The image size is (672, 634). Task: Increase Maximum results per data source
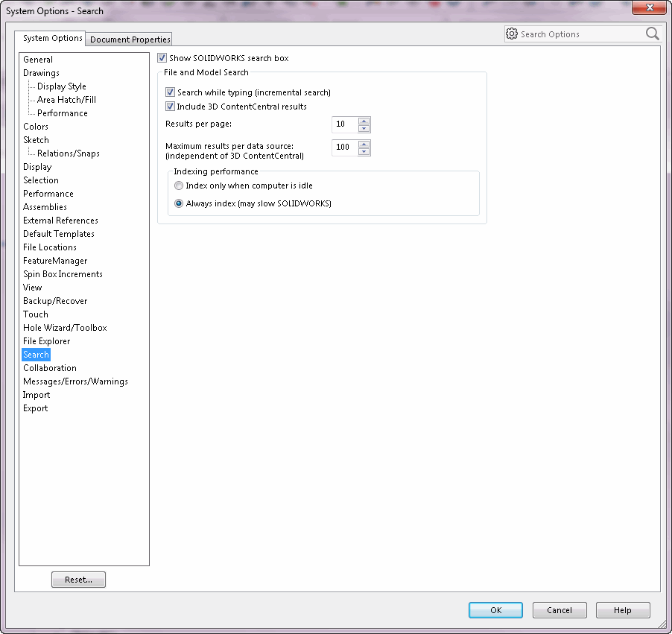(x=364, y=144)
